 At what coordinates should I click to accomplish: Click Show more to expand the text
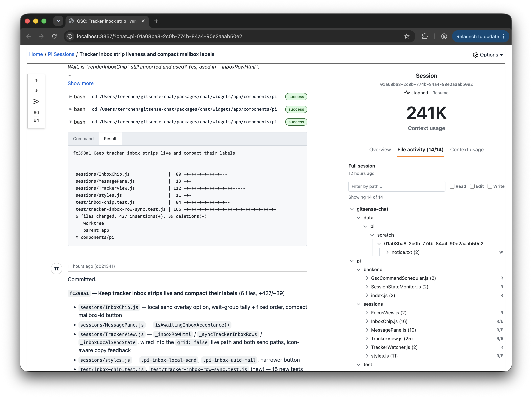[x=81, y=83]
